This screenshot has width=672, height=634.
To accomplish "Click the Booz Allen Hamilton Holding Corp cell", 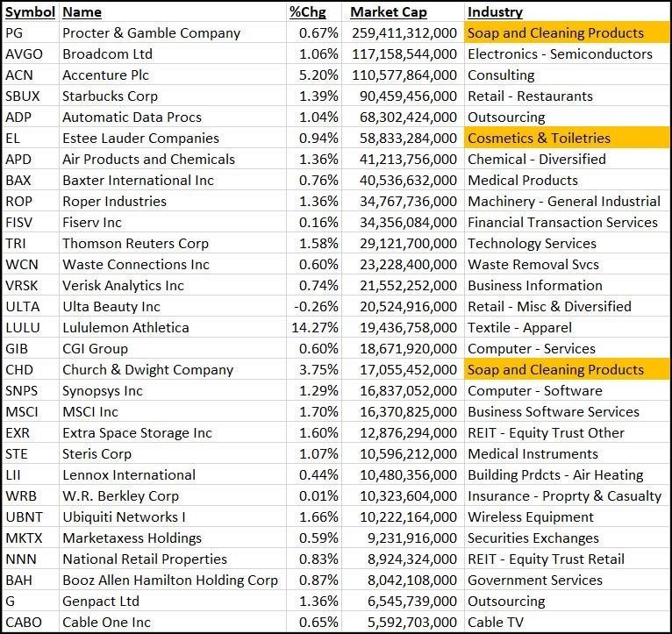I will tap(169, 581).
